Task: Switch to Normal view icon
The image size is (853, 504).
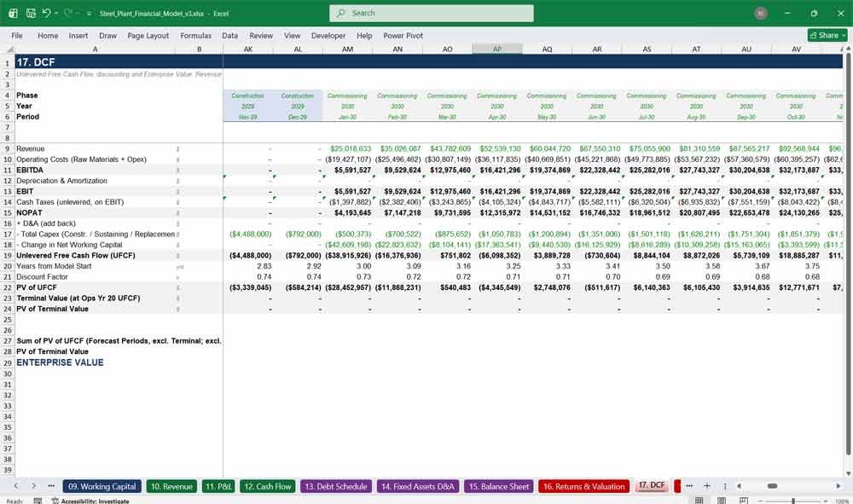Action: (699, 501)
